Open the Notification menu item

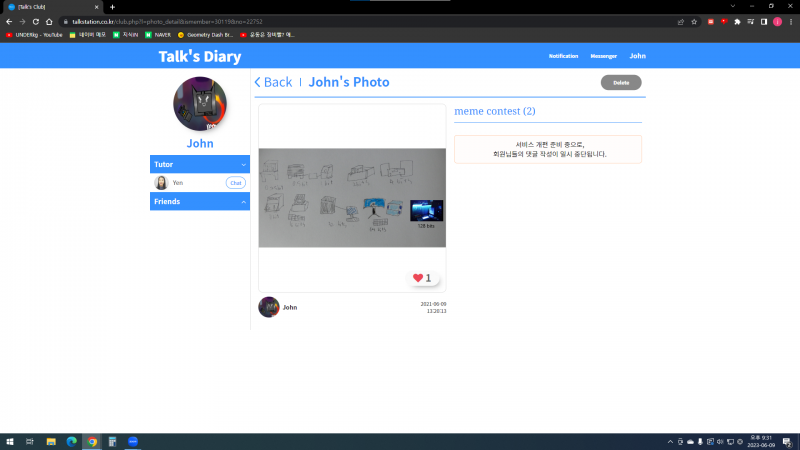(x=563, y=56)
